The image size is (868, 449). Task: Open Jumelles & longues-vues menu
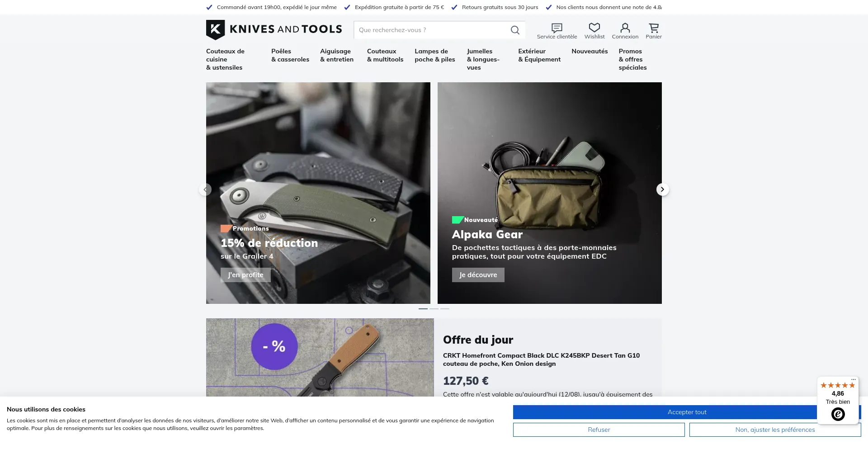pyautogui.click(x=483, y=59)
